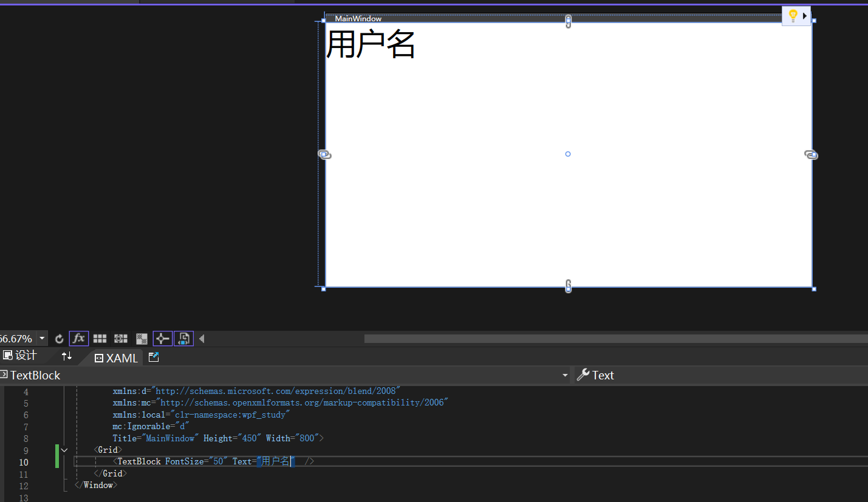The width and height of the screenshot is (868, 502).
Task: Pop out the XAML editor window
Action: click(x=154, y=358)
